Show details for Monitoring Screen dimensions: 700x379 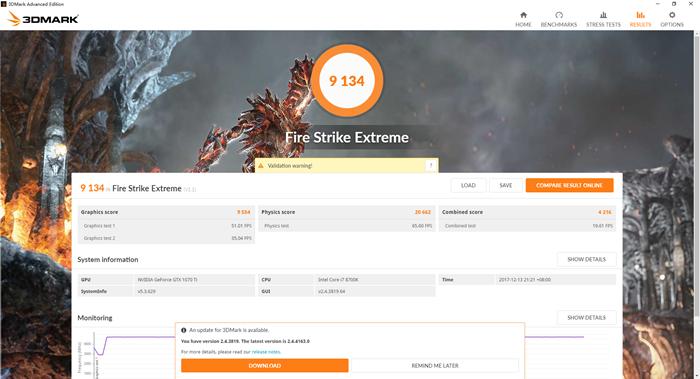point(586,317)
